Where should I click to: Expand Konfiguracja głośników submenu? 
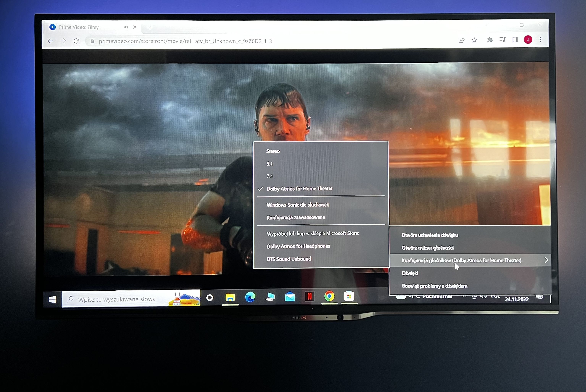tap(470, 260)
